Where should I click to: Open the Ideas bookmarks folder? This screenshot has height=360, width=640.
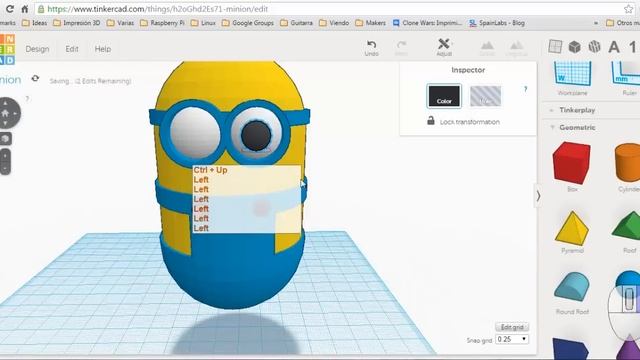[34, 23]
